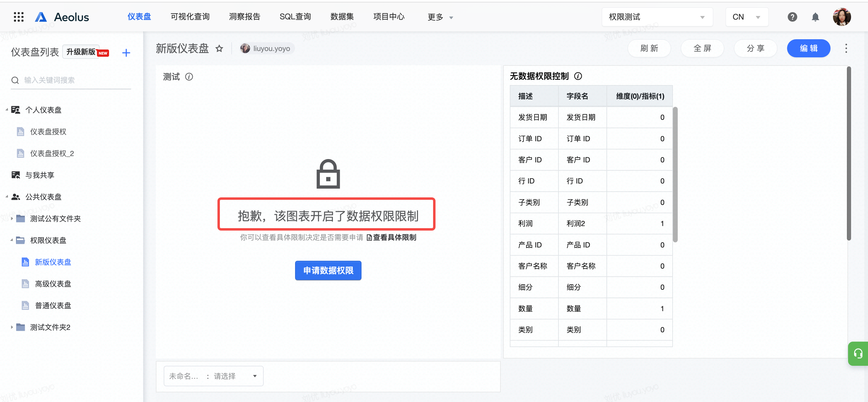This screenshot has width=868, height=402.
Task: Star the 新版仪表盘 dashboard as favorite
Action: [x=219, y=49]
